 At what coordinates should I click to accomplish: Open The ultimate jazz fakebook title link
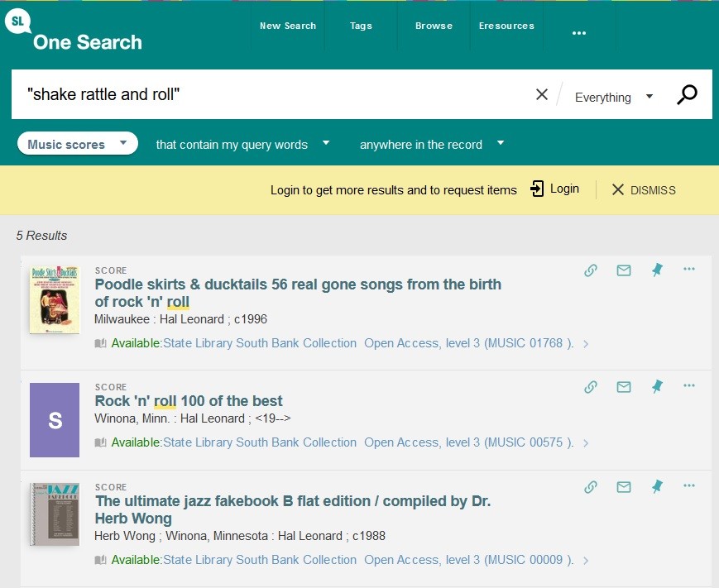293,509
